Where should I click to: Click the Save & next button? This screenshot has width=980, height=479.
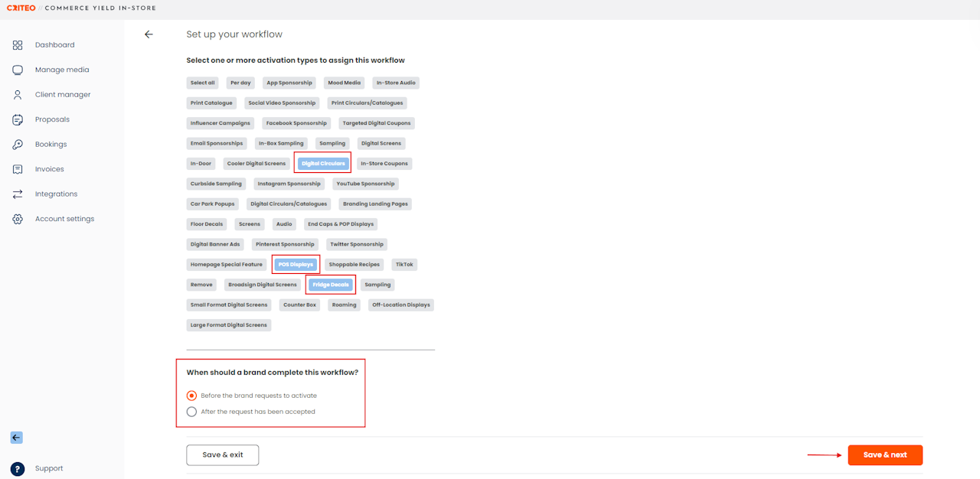click(x=885, y=455)
